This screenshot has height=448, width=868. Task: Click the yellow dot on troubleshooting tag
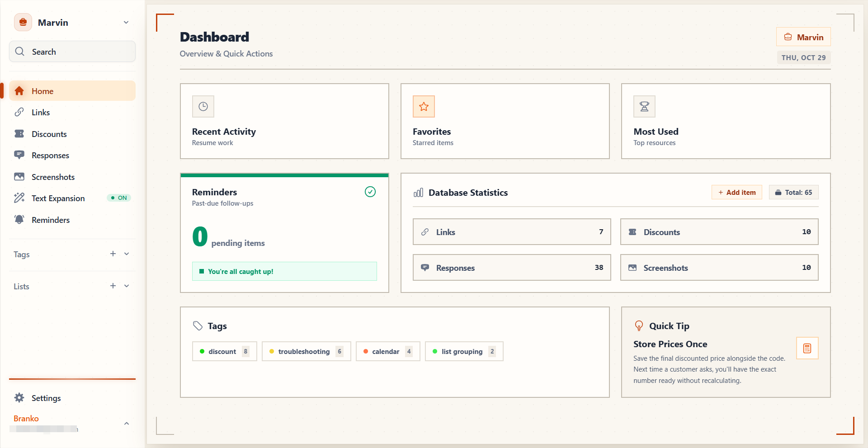point(272,351)
